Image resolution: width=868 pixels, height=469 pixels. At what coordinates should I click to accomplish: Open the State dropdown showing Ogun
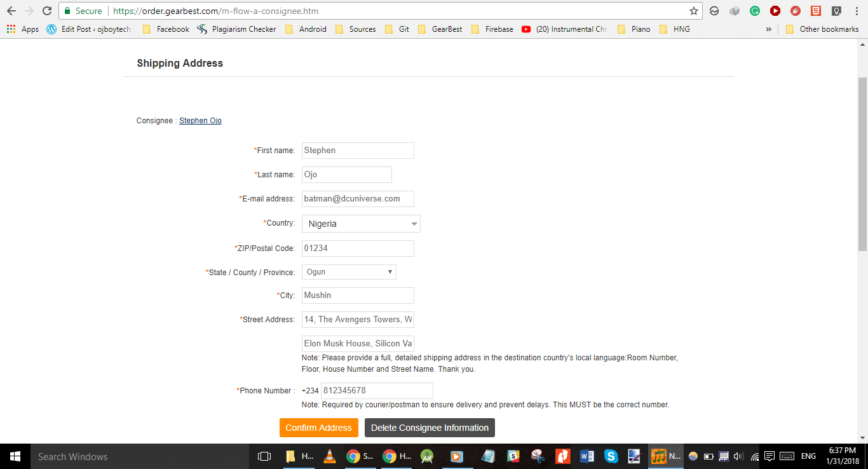[x=348, y=272]
